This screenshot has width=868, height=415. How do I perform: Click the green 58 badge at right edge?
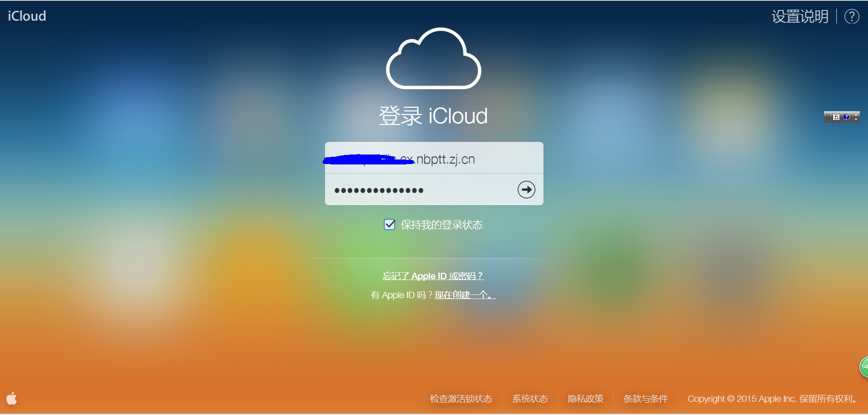(x=863, y=367)
